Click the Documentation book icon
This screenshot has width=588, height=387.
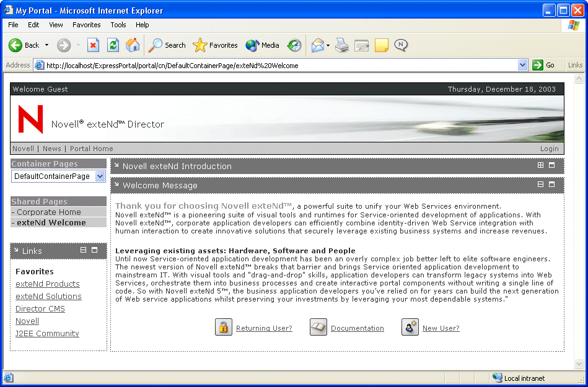pyautogui.click(x=318, y=327)
